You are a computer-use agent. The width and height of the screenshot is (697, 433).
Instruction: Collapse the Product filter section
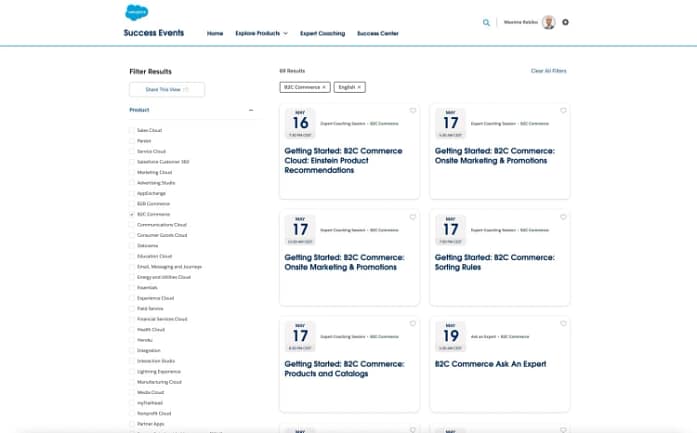click(x=251, y=110)
